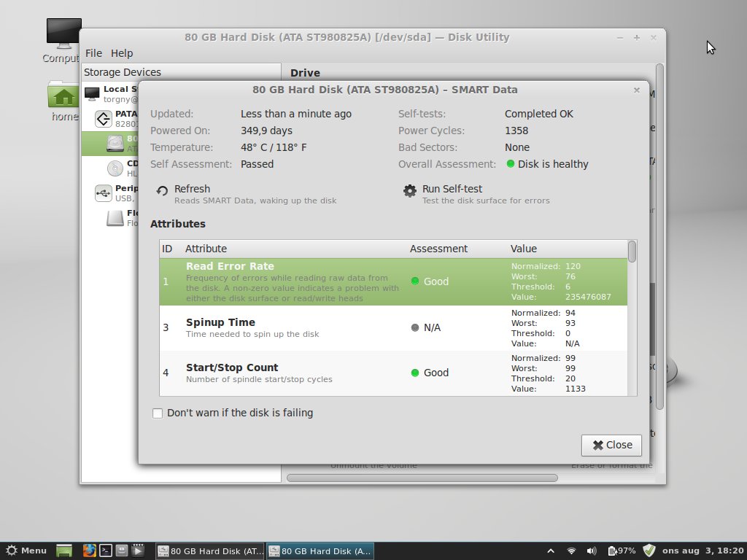Click the Temperature value 48° C / 118° F
This screenshot has height=560, width=747.
(x=274, y=147)
